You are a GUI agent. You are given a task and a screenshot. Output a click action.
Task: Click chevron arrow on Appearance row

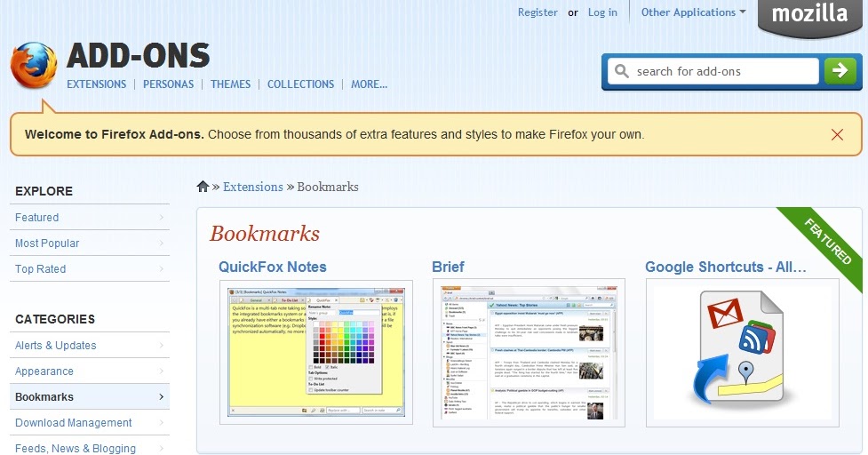tap(161, 371)
